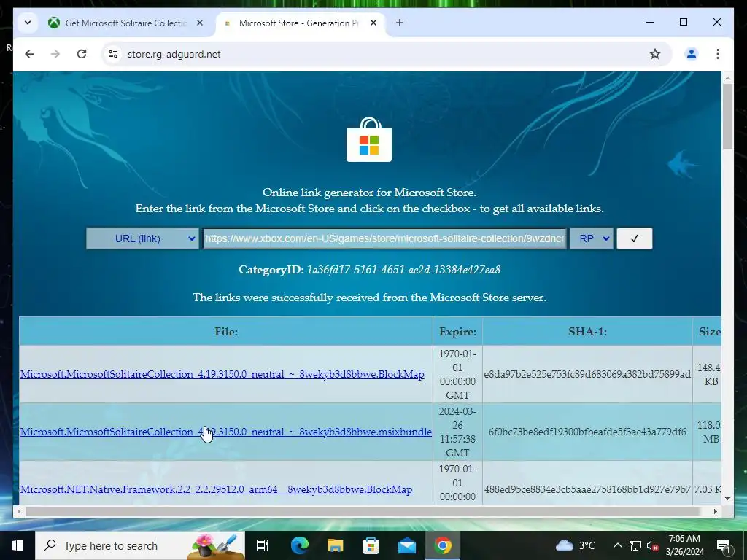
Task: Select the CategoryID value text
Action: 403,270
